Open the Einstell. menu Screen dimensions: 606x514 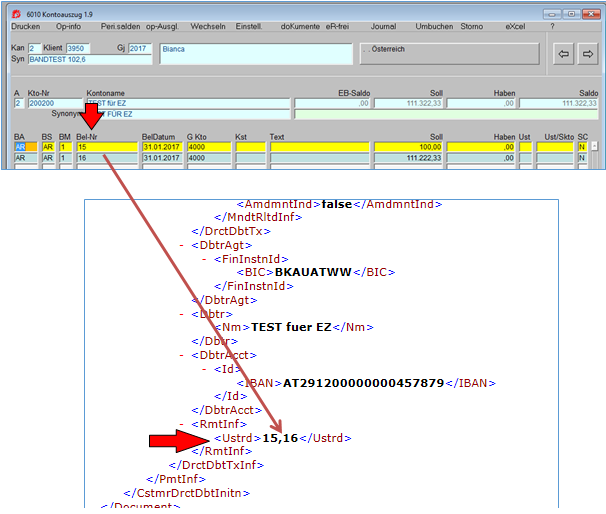[249, 26]
